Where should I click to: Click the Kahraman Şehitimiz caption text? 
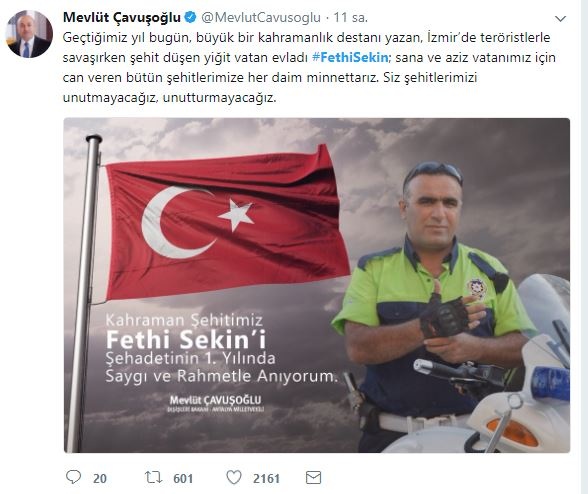184,320
